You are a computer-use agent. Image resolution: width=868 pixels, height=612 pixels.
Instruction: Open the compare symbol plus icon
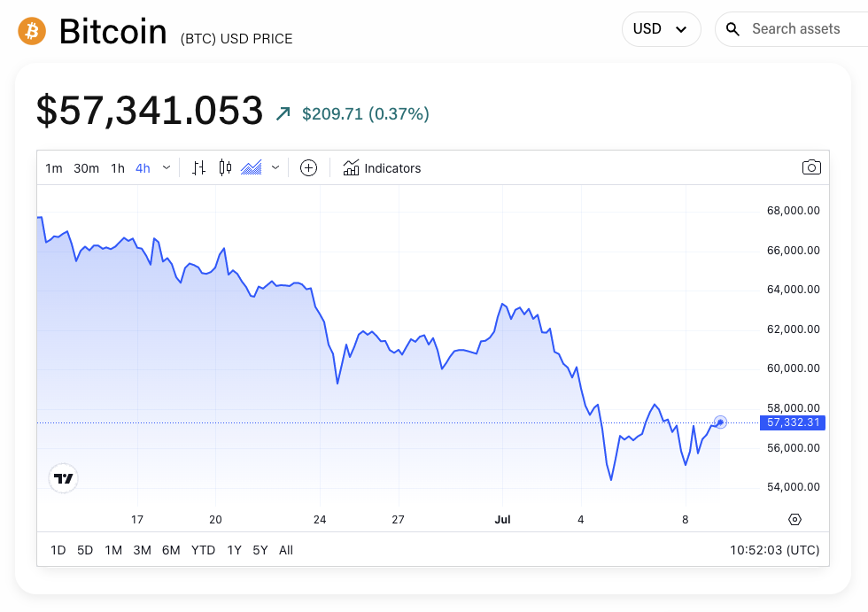click(308, 167)
